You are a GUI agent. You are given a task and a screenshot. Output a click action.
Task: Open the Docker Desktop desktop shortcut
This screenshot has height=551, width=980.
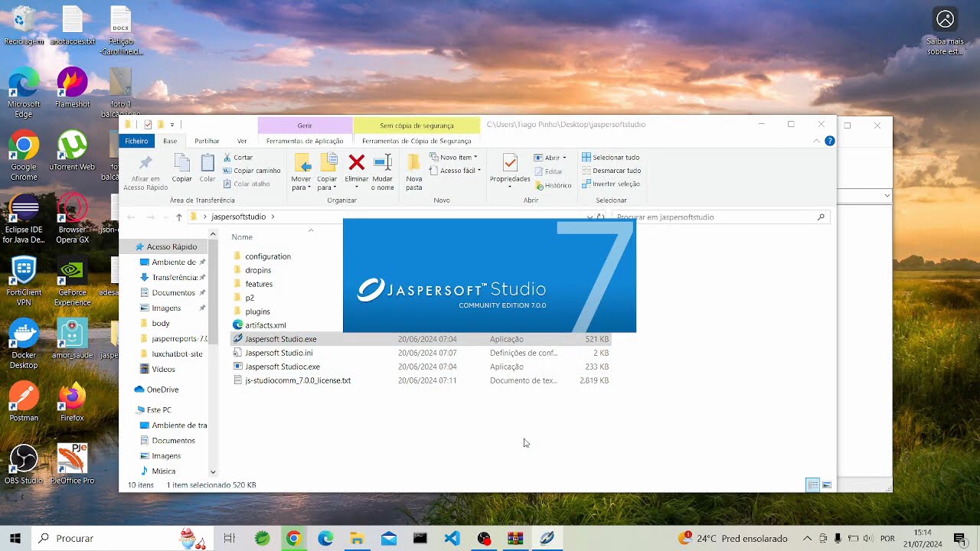point(24,344)
